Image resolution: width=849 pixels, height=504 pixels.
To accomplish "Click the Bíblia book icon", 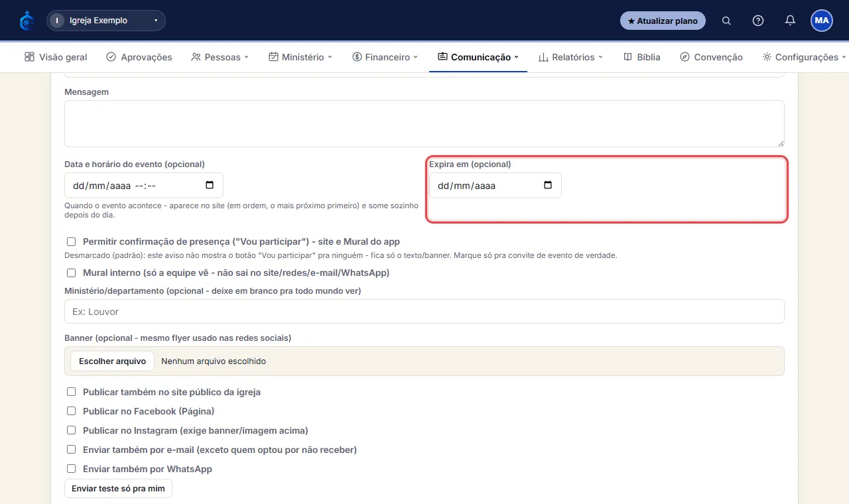I will pyautogui.click(x=627, y=57).
